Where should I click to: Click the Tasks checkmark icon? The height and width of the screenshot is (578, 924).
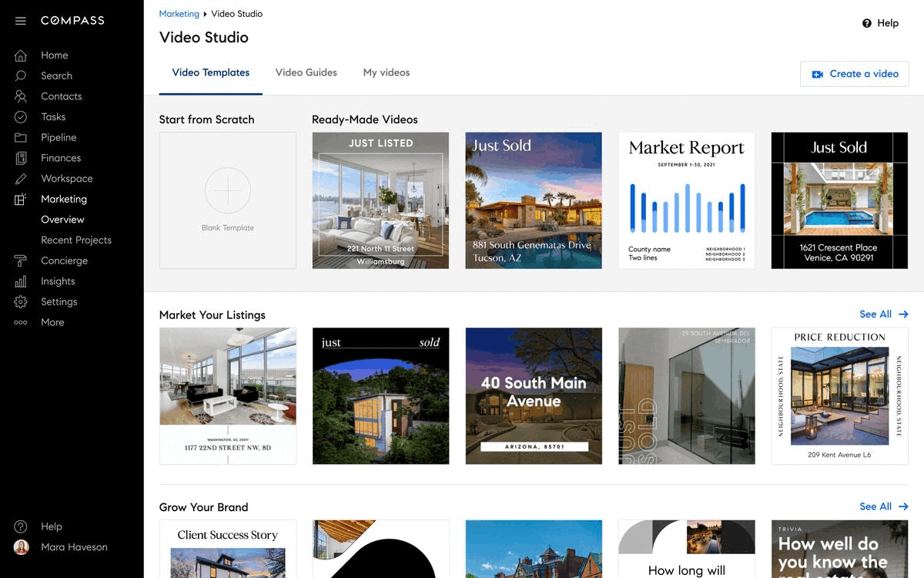[x=21, y=117]
